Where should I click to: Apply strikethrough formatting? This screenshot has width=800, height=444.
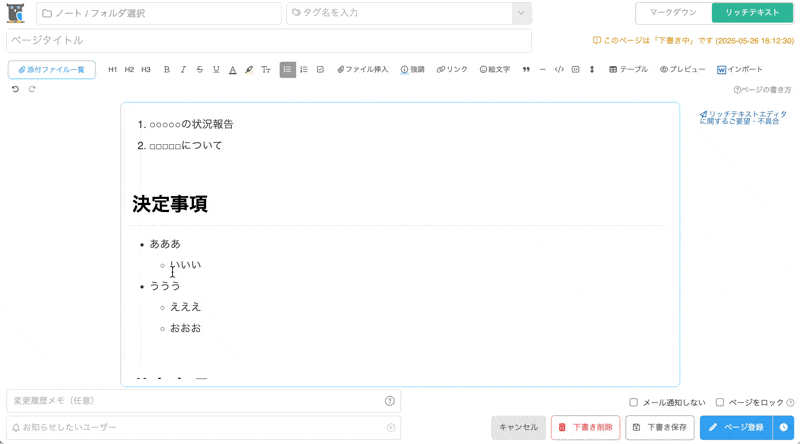[200, 70]
